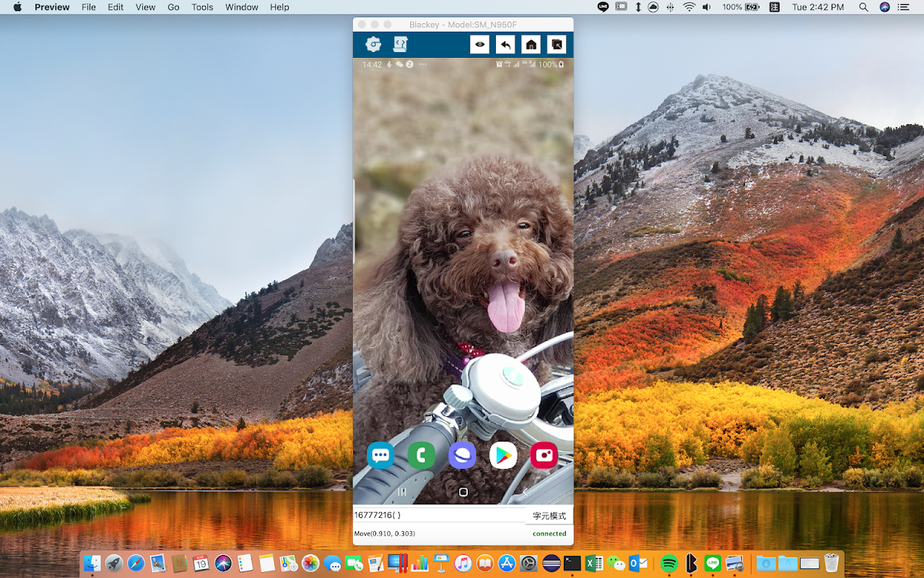Click the 16777216 text input field
The height and width of the screenshot is (578, 924).
tap(438, 515)
